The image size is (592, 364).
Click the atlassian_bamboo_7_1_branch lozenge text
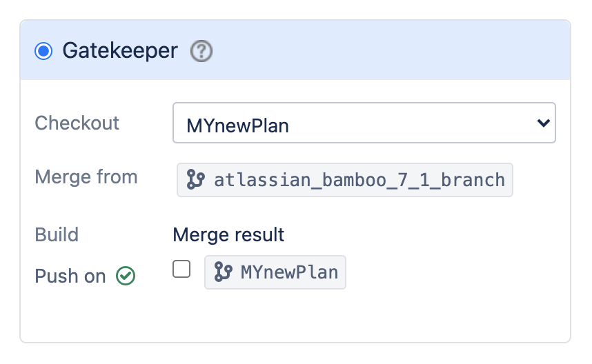(359, 180)
